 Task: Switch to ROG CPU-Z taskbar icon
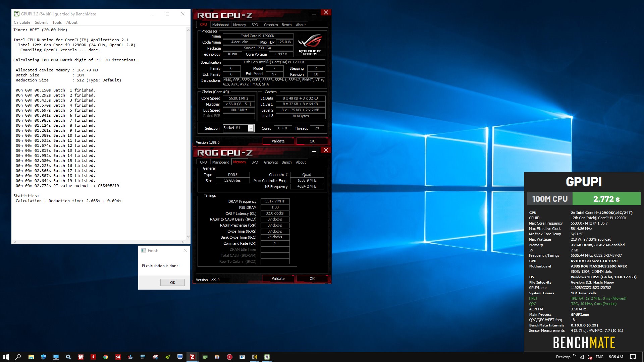coord(192,357)
